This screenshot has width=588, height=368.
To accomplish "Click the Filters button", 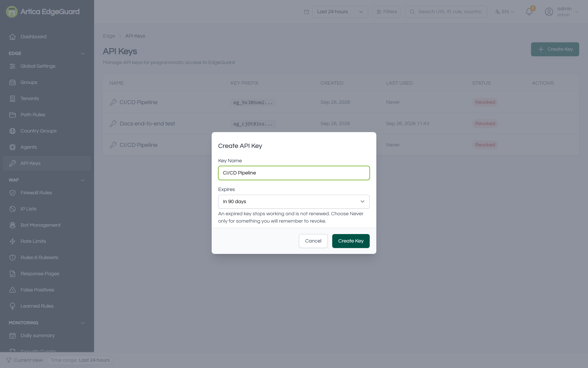I will tap(386, 12).
